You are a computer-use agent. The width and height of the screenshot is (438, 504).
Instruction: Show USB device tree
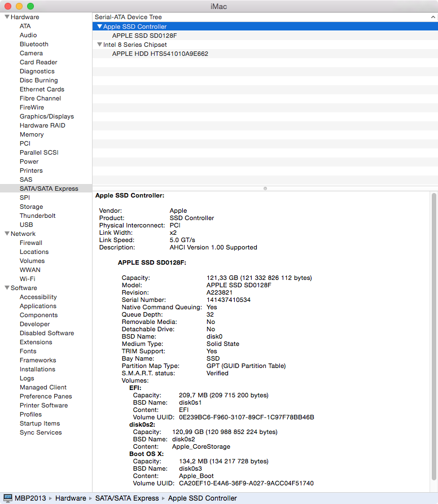(x=27, y=225)
